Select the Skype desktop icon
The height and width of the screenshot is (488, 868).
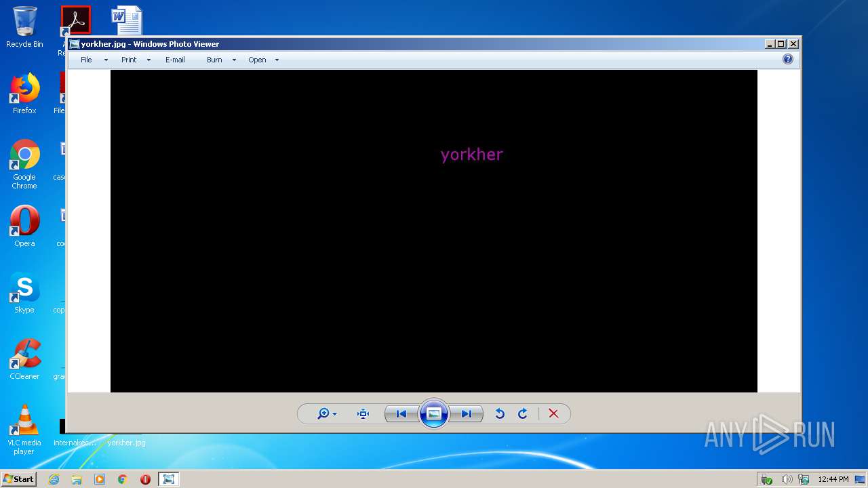click(24, 293)
